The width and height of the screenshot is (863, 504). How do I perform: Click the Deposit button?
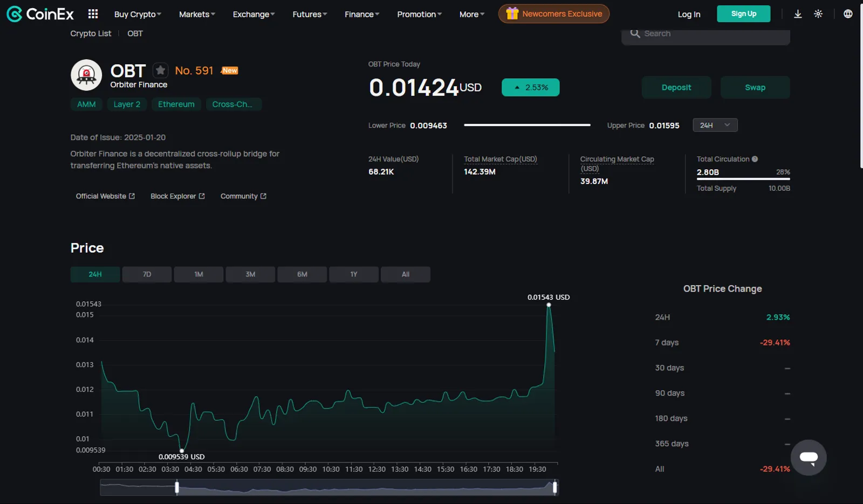point(676,87)
